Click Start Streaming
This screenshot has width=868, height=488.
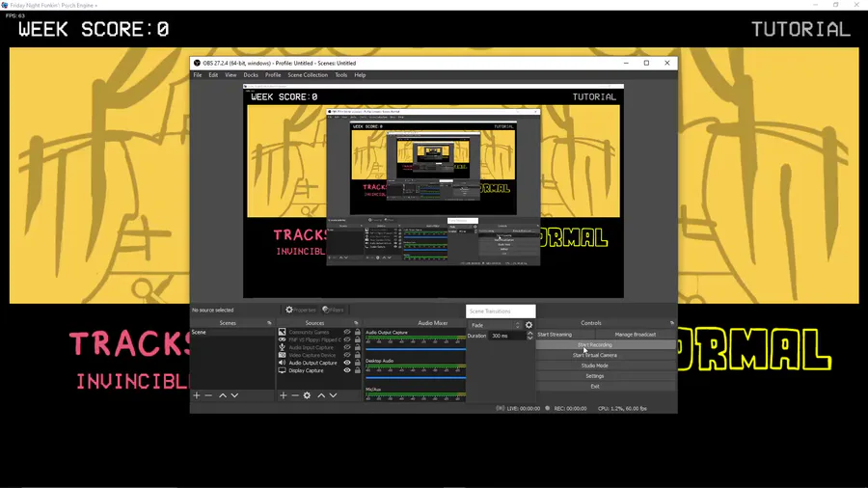564,335
